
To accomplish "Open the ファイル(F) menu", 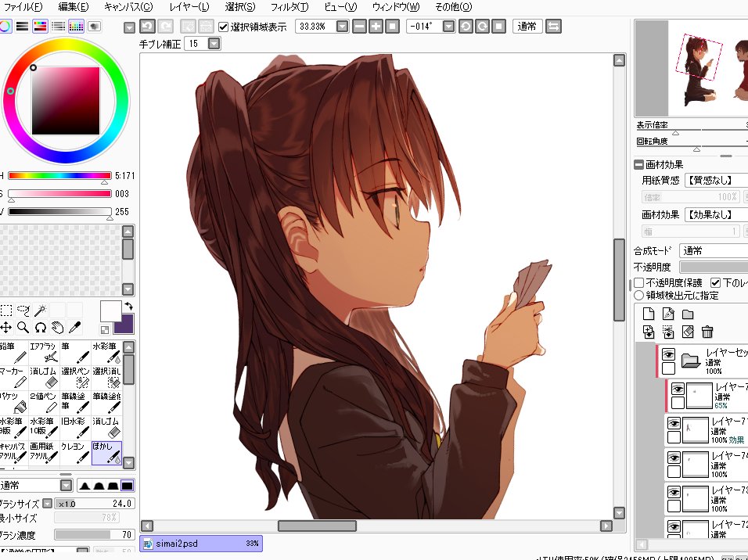I will [23, 7].
